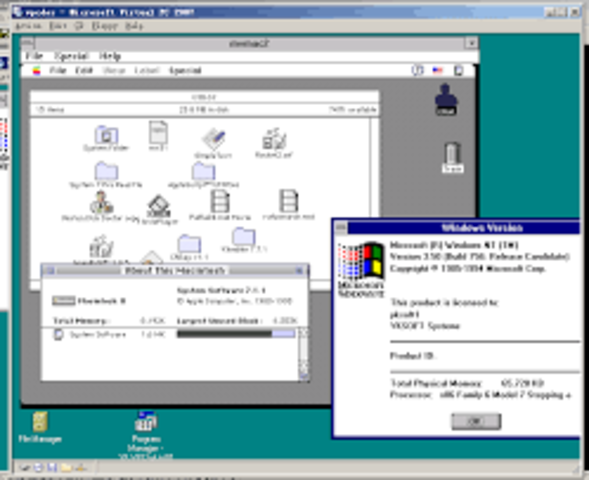Open the Macintosh Finder Edit menu
This screenshot has width=589, height=480.
pos(83,71)
